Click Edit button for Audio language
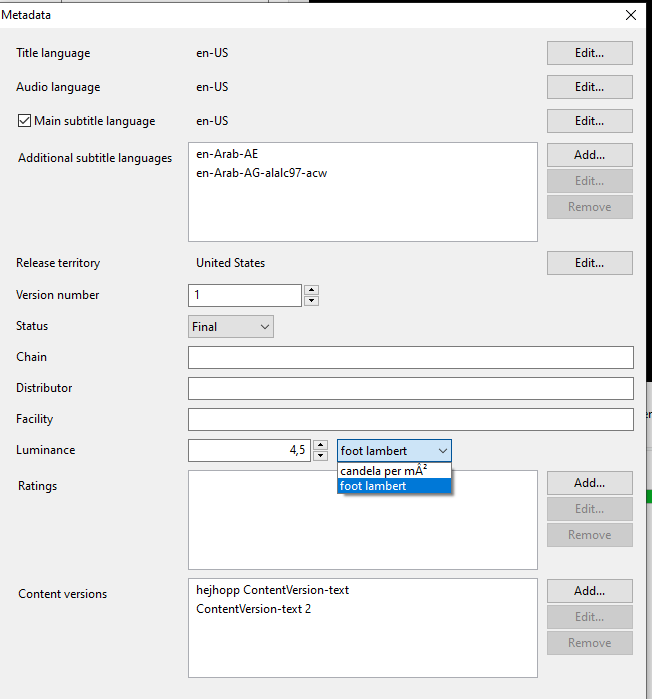The width and height of the screenshot is (652, 699). (589, 87)
